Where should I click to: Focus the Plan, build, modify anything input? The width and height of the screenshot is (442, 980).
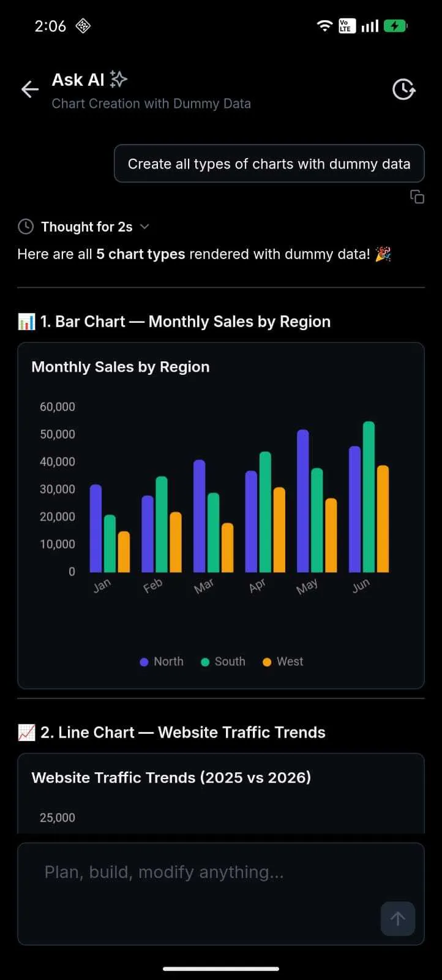(221, 894)
